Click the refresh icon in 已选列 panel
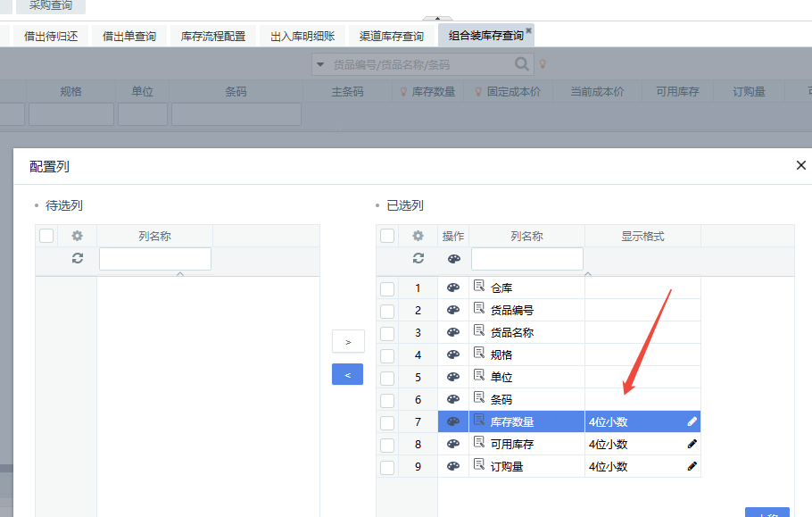 click(x=418, y=258)
